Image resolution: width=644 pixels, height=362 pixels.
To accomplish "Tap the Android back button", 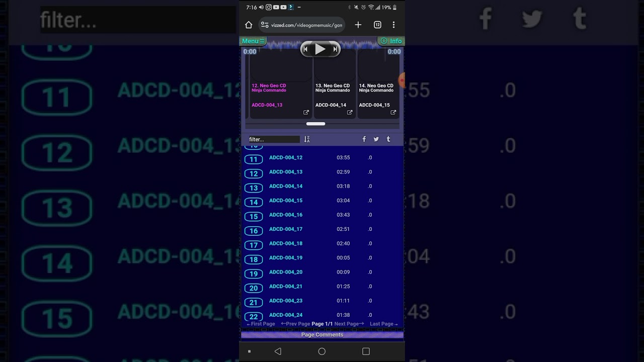I will pos(278,351).
